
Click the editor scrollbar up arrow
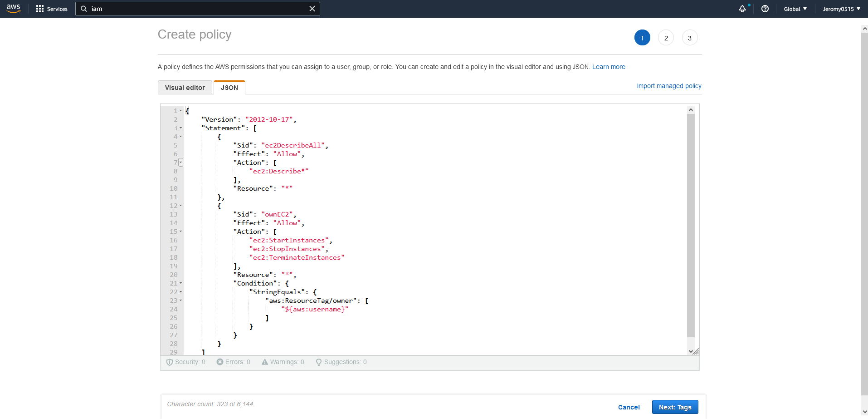(x=691, y=110)
